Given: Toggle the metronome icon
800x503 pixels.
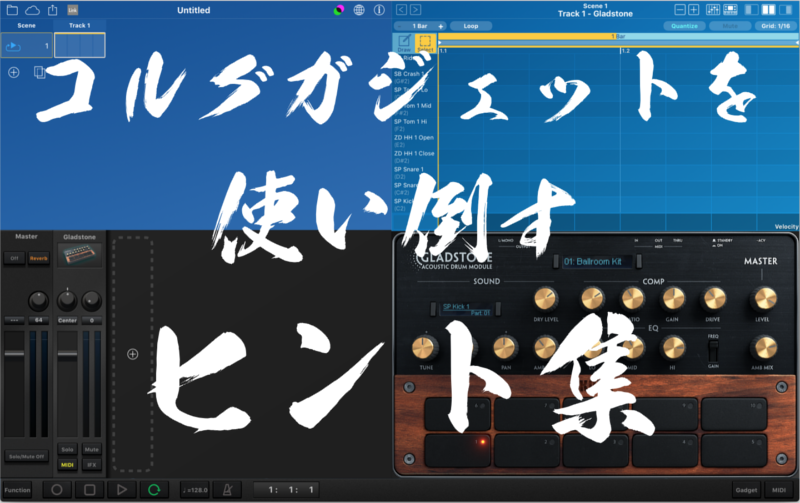Looking at the screenshot, I should coord(228,490).
